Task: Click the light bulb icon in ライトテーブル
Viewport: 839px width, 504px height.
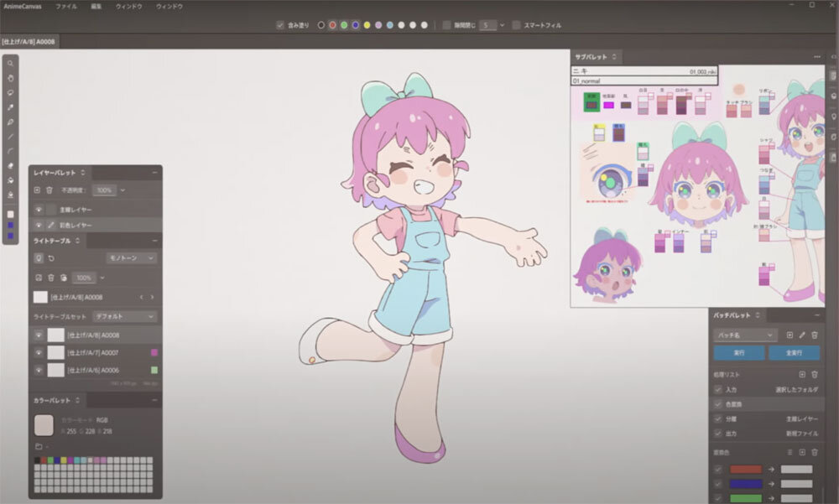Action: 39,258
